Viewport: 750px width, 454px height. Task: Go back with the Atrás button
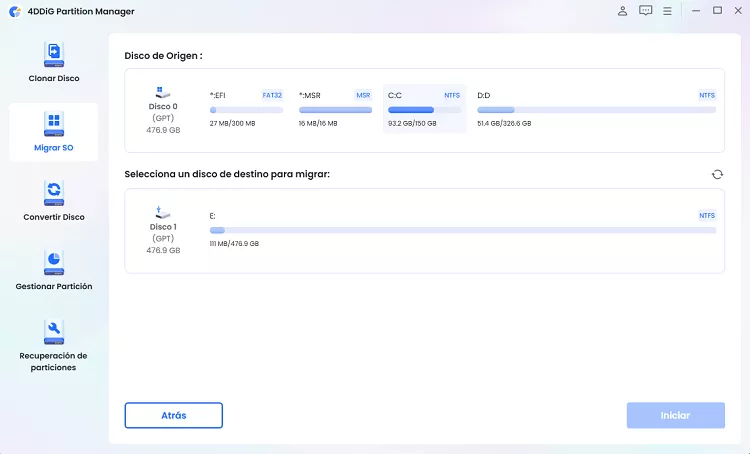174,415
